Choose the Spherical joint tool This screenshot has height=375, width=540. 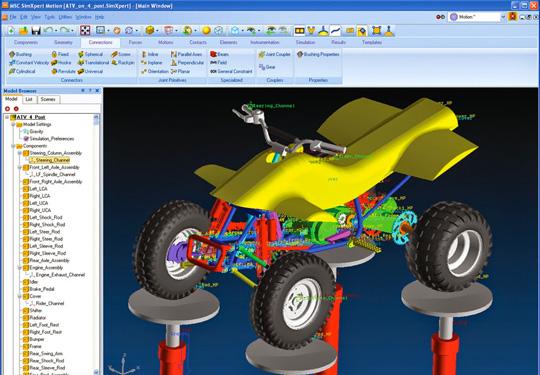click(x=91, y=54)
